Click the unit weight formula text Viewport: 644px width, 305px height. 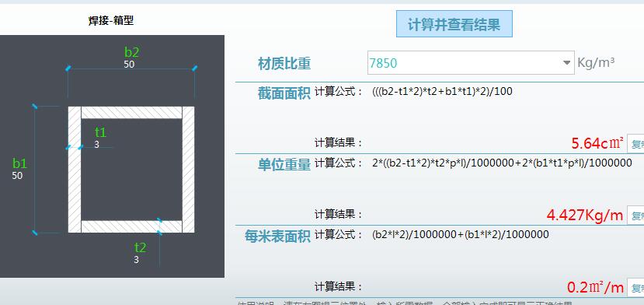[502, 163]
